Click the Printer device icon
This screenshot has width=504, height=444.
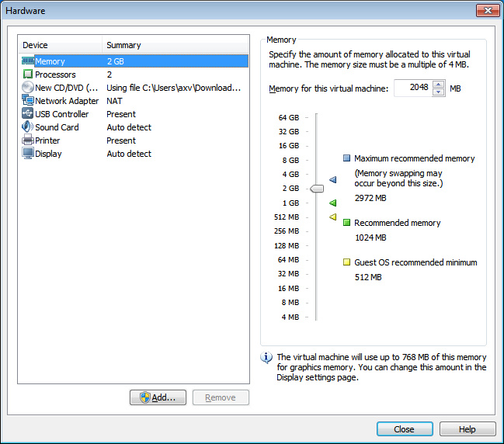point(28,140)
